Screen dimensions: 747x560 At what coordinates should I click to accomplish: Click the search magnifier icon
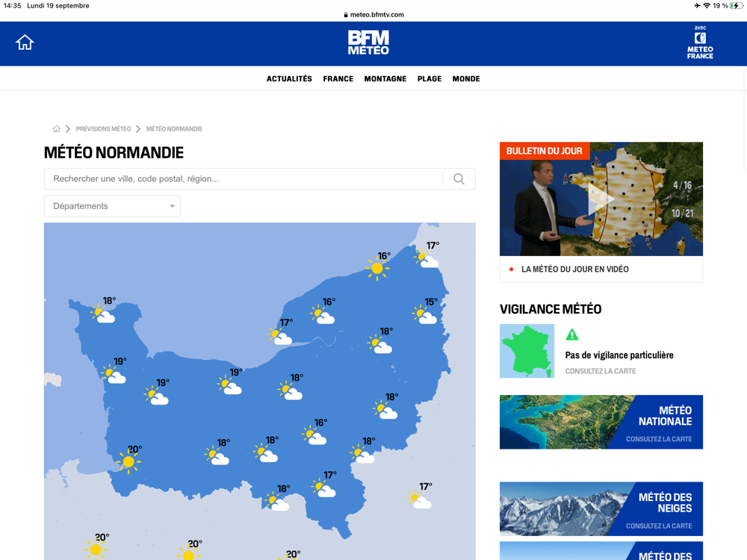[x=459, y=179]
